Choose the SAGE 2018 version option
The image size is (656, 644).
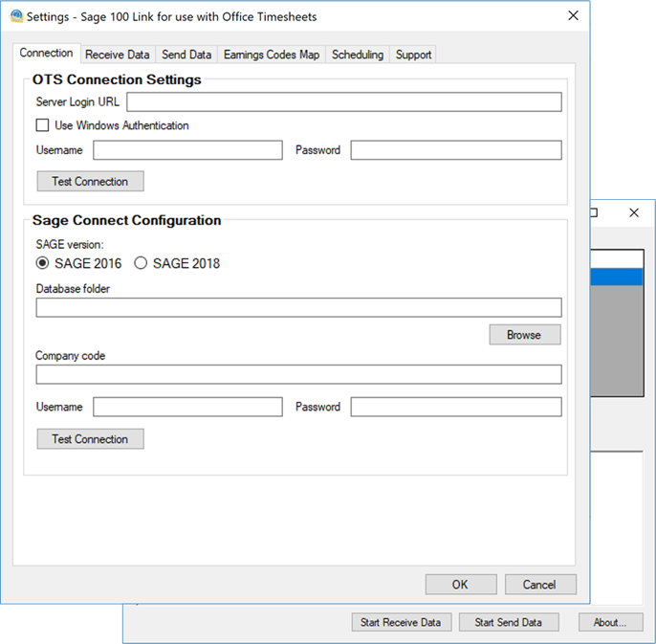pos(141,263)
